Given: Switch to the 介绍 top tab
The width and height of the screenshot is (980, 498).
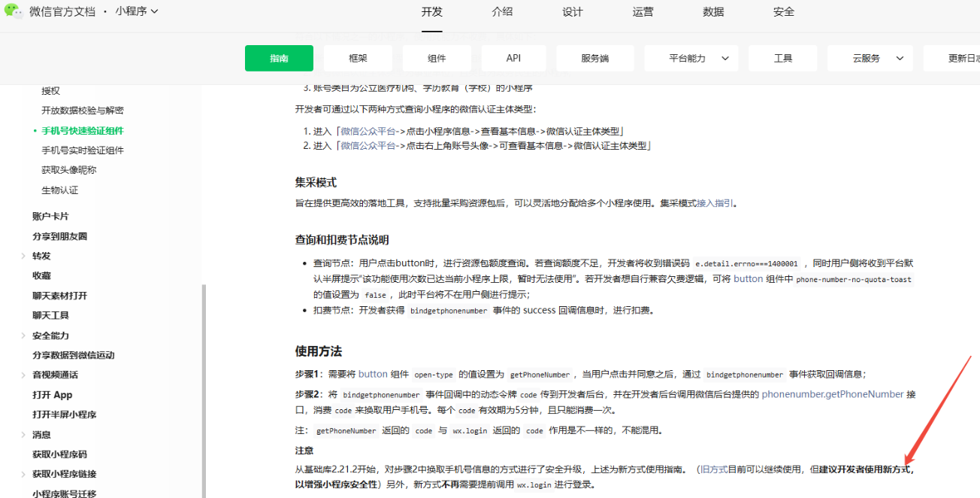Looking at the screenshot, I should tap(502, 11).
